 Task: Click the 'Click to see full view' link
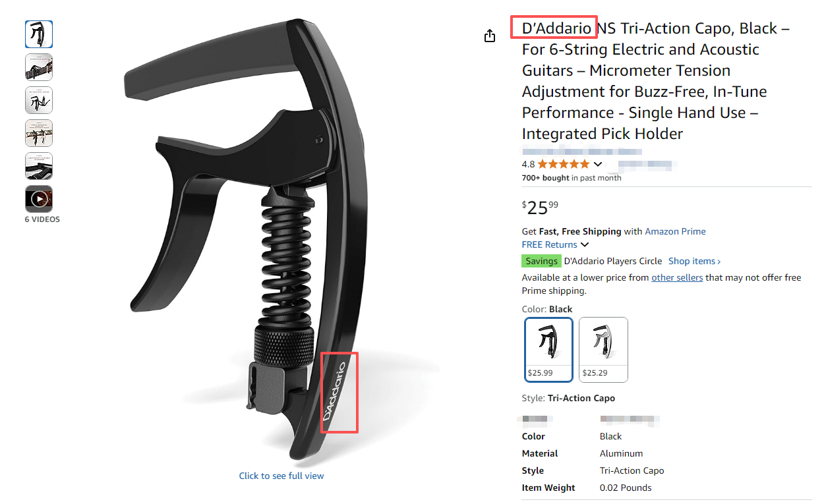pyautogui.click(x=281, y=476)
